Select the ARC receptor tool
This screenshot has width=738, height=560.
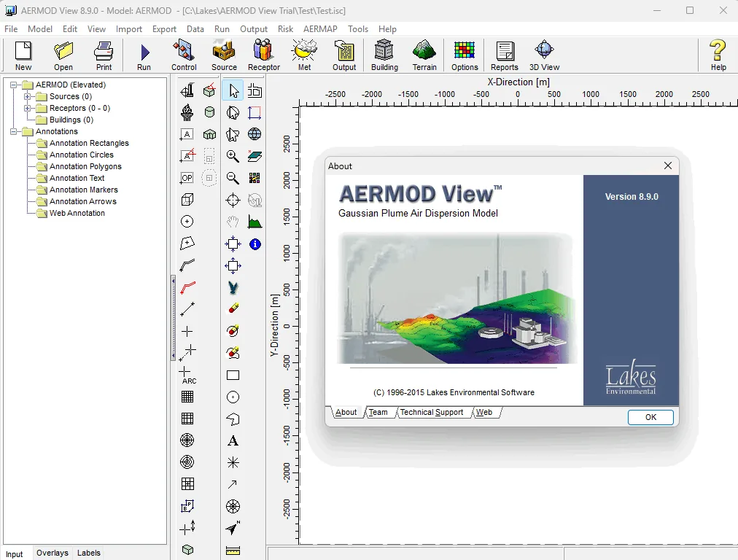coord(187,376)
